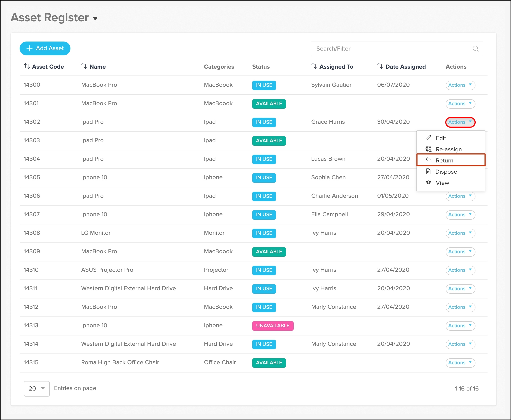
Task: Click the Re-assign people icon
Action: point(428,149)
